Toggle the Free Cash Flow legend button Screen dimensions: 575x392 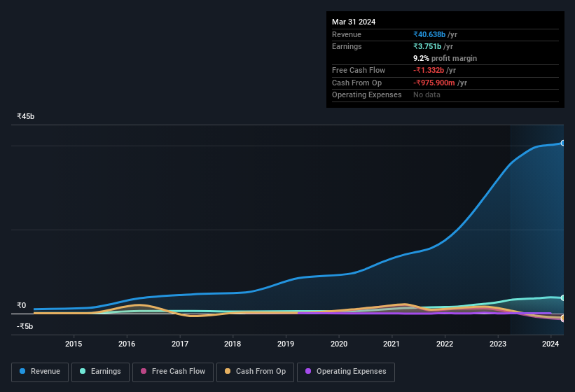pos(173,372)
